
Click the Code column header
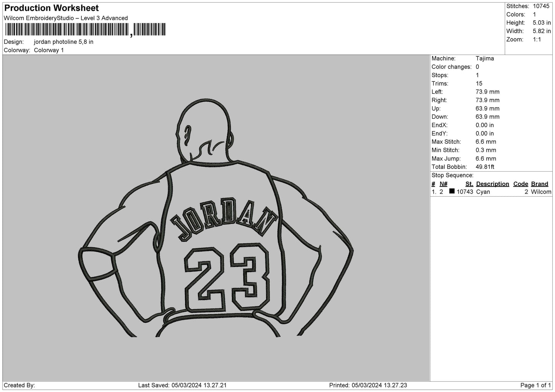click(x=521, y=184)
